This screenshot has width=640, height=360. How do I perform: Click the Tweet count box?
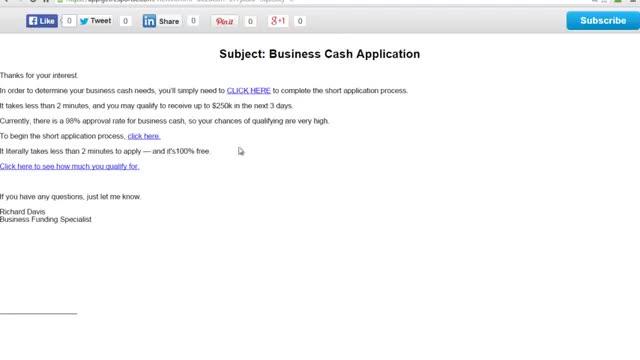(x=125, y=21)
